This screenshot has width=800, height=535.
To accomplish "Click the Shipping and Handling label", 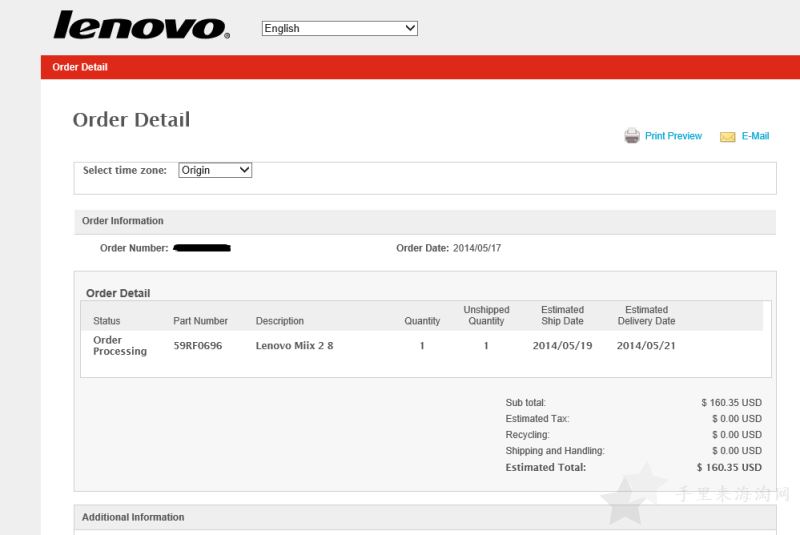I will point(555,451).
